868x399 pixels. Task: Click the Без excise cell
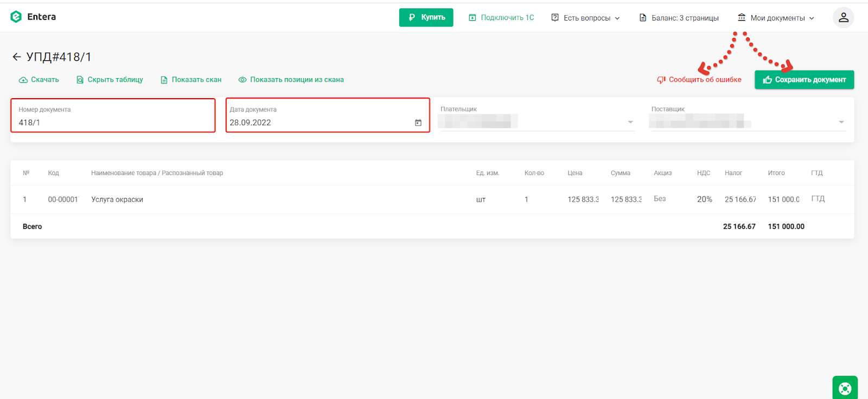pos(660,199)
